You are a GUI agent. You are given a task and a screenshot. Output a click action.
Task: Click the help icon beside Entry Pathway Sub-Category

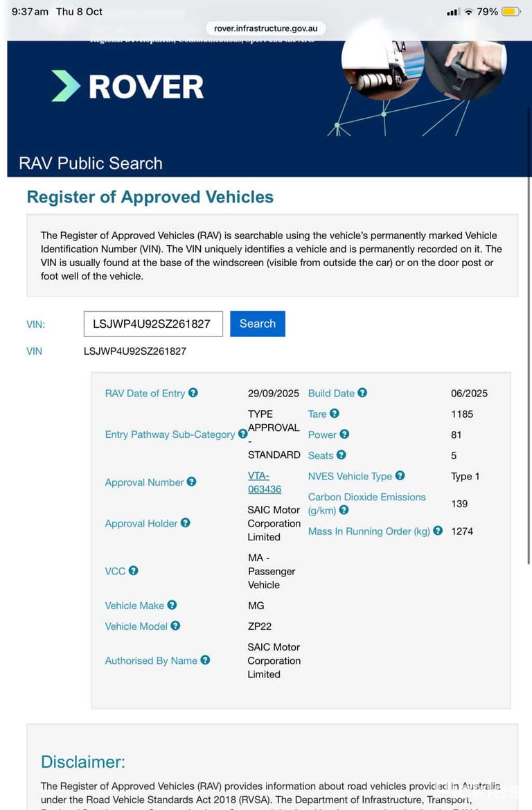pyautogui.click(x=242, y=434)
